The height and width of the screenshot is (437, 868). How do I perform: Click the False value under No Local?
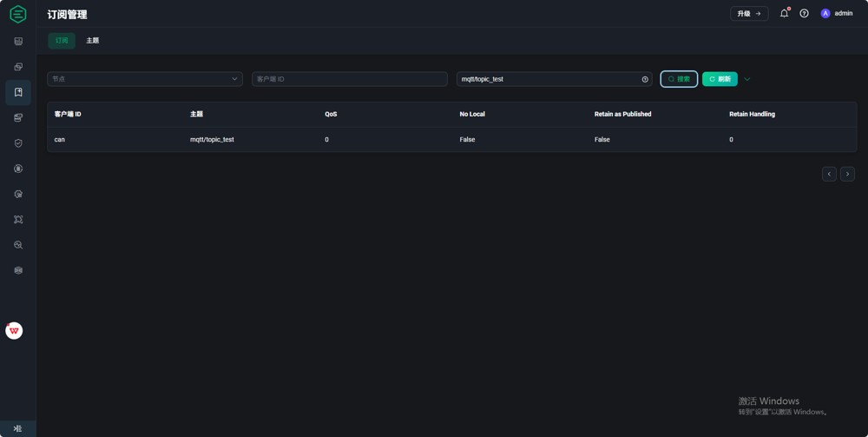point(467,140)
